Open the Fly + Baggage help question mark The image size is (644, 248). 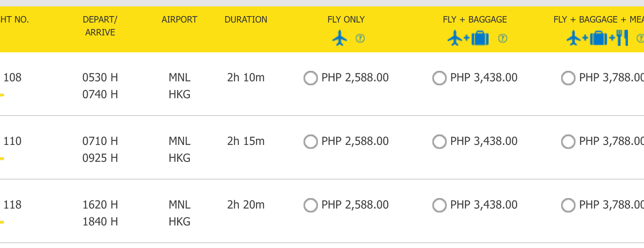pyautogui.click(x=503, y=38)
